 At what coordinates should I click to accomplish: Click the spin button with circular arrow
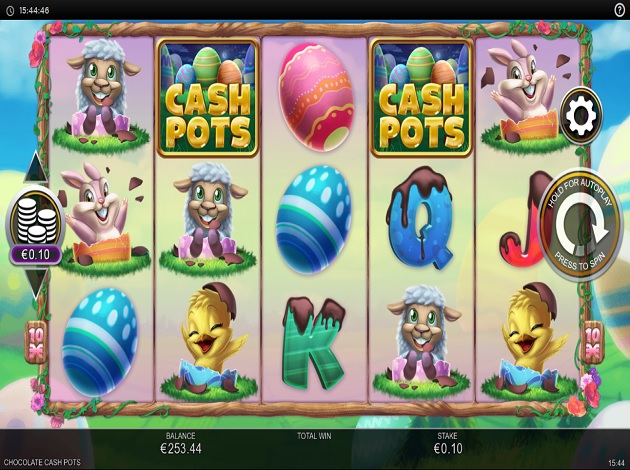(x=581, y=225)
